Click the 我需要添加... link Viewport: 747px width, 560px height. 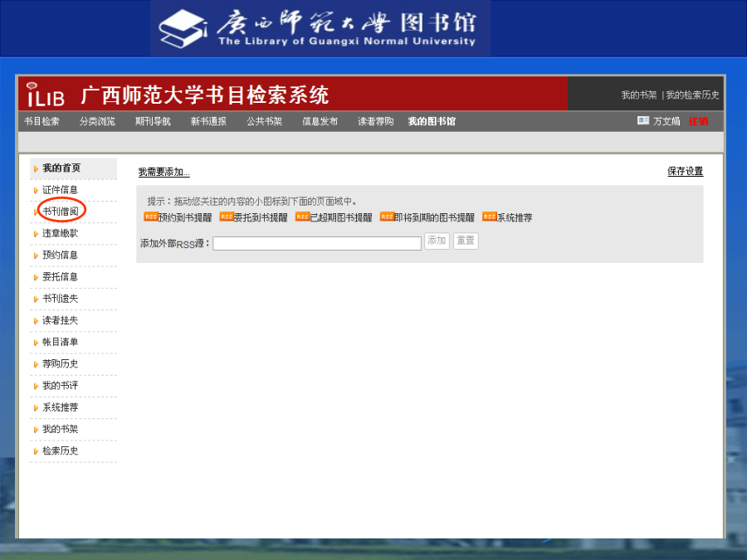(x=164, y=172)
